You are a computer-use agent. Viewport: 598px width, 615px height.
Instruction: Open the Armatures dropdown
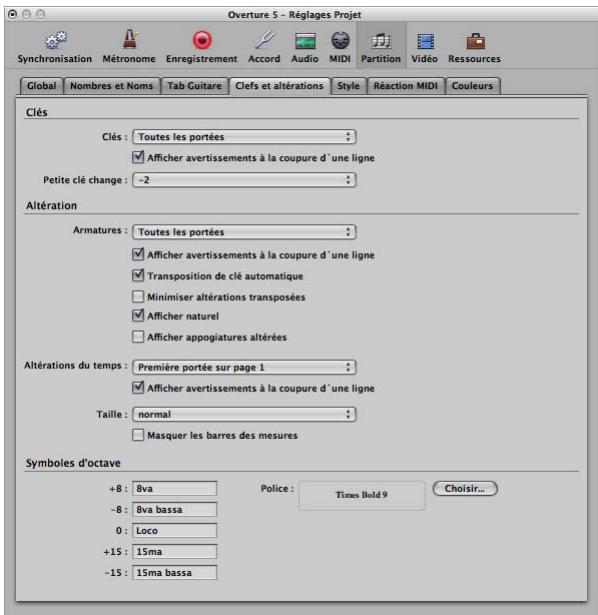tap(244, 232)
